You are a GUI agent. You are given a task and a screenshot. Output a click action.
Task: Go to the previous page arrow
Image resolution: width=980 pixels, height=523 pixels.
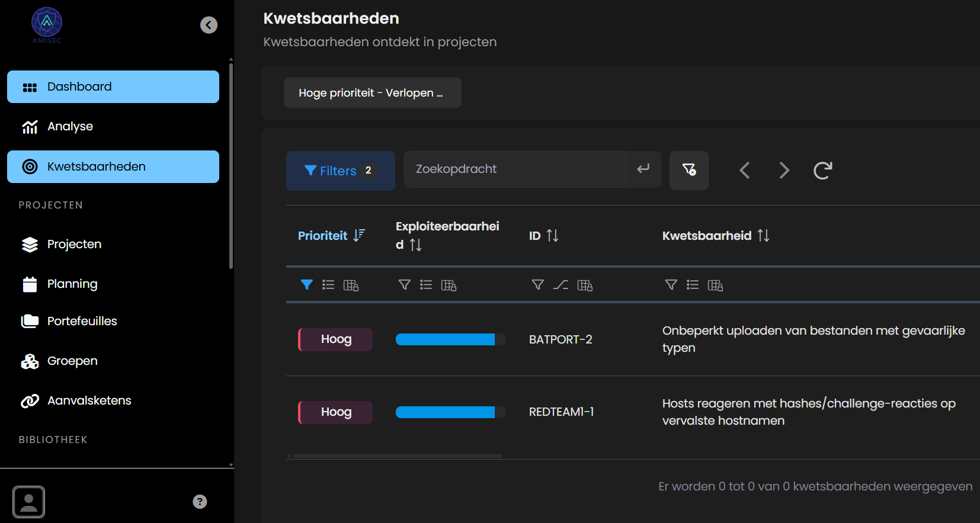pos(745,171)
